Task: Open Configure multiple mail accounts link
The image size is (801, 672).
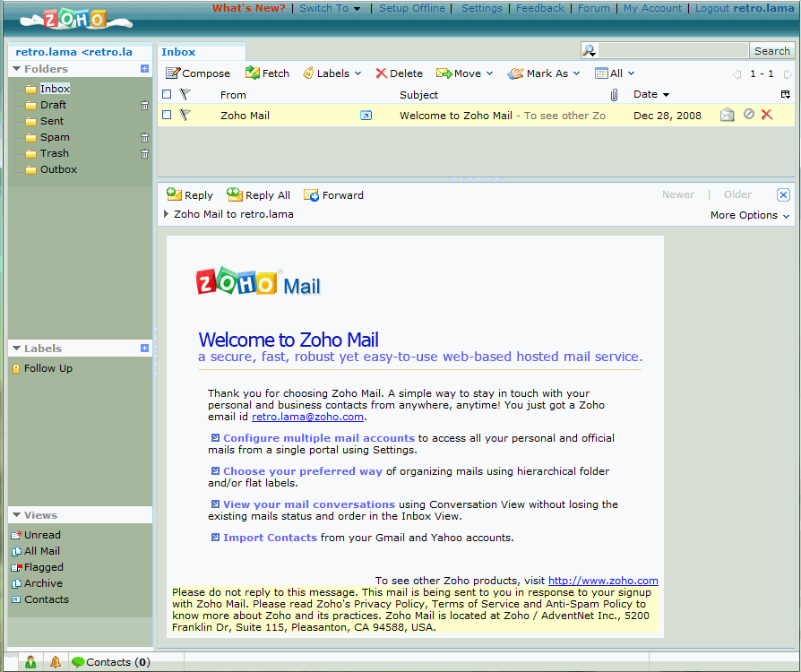Action: [x=319, y=438]
